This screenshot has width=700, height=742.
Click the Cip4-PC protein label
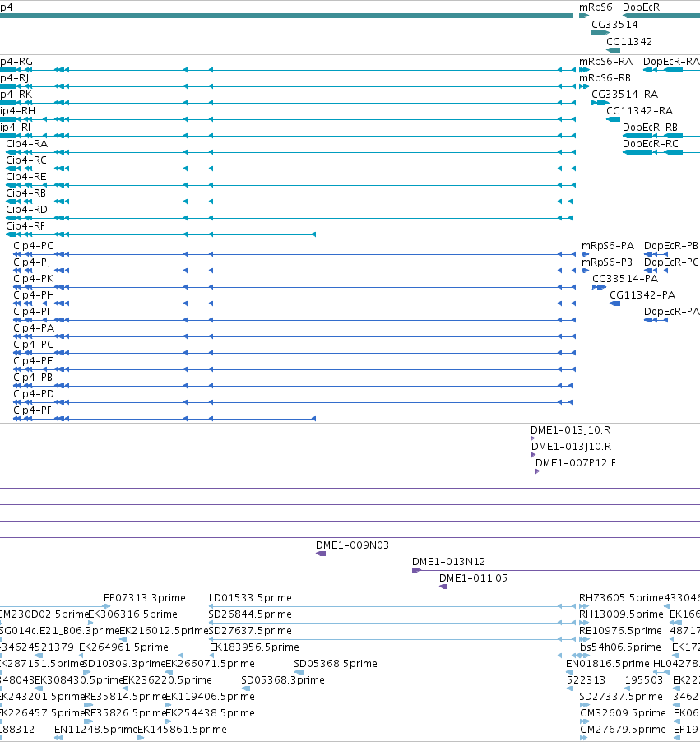[33, 345]
